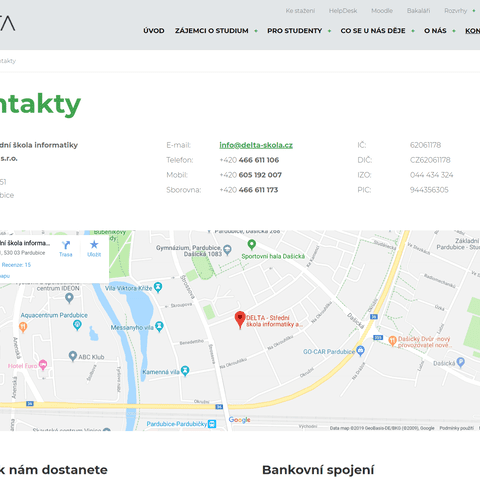This screenshot has height=480, width=480.
Task: Open the HelpDesk link
Action: pyautogui.click(x=343, y=11)
